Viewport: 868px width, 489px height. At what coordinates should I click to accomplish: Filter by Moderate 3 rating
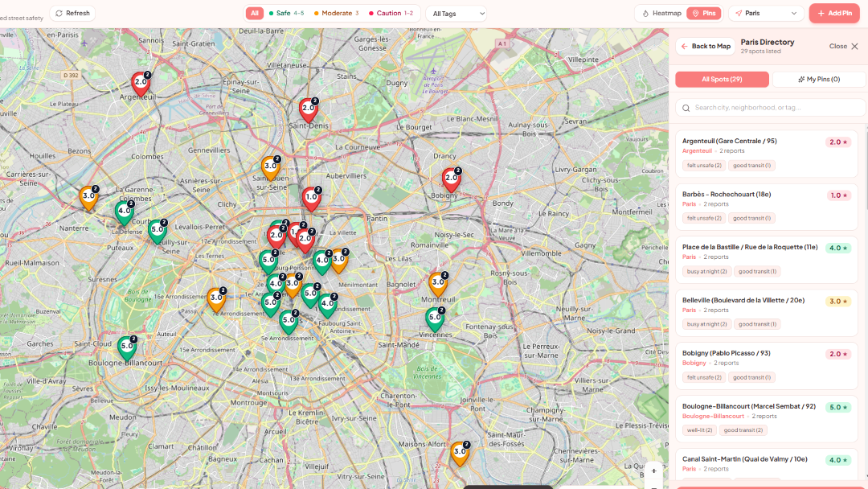point(336,14)
